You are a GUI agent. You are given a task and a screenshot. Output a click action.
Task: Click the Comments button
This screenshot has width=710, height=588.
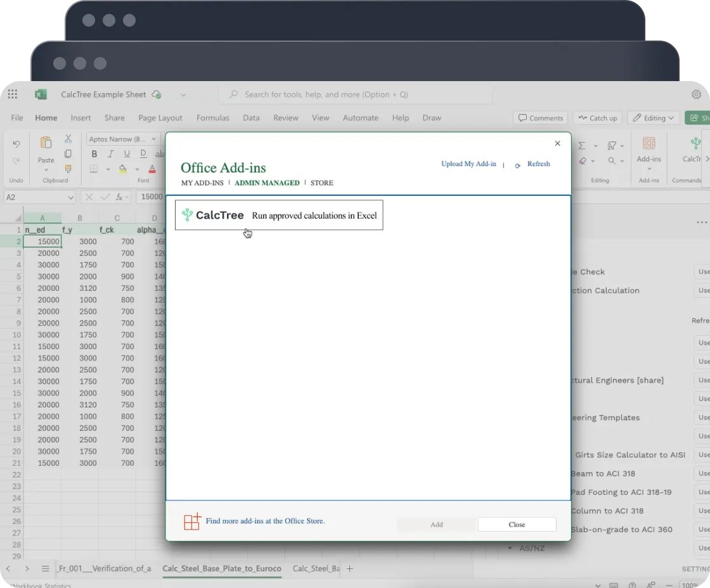541,118
